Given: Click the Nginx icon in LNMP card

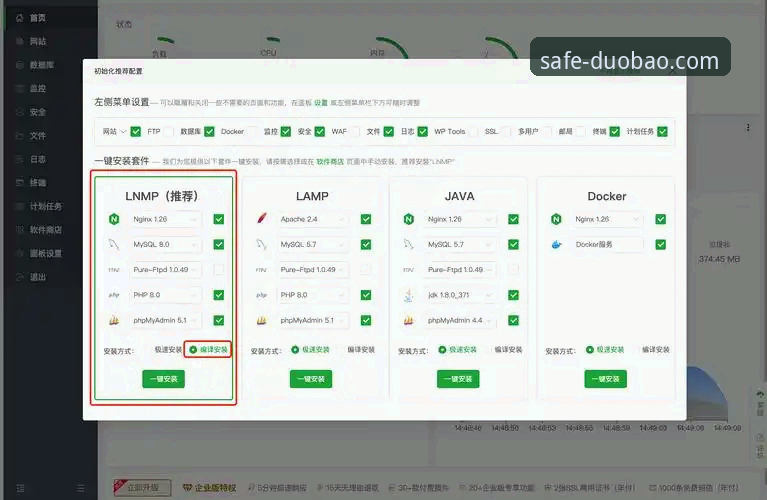Looking at the screenshot, I should click(x=114, y=219).
